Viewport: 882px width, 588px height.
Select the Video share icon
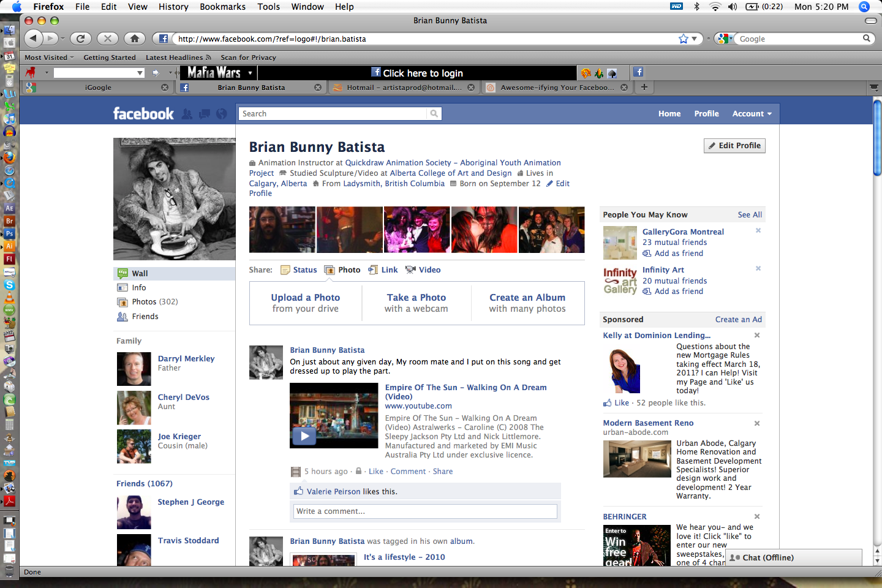[410, 269]
